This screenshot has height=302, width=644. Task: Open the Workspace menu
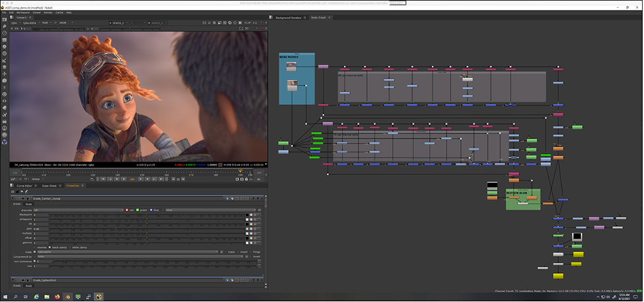pyautogui.click(x=23, y=13)
